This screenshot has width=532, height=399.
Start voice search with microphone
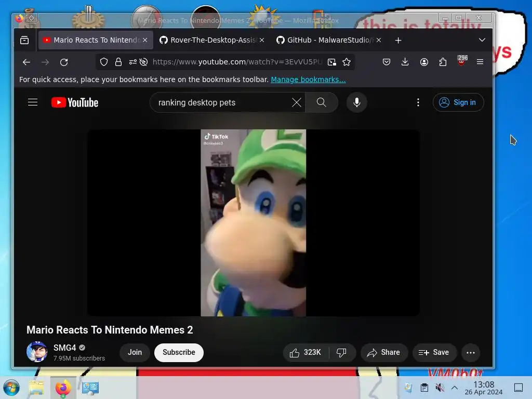[x=356, y=102]
